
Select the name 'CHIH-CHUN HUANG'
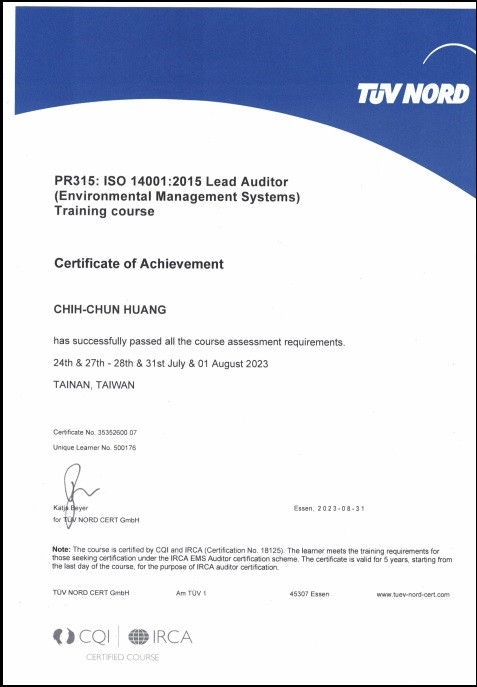[110, 310]
